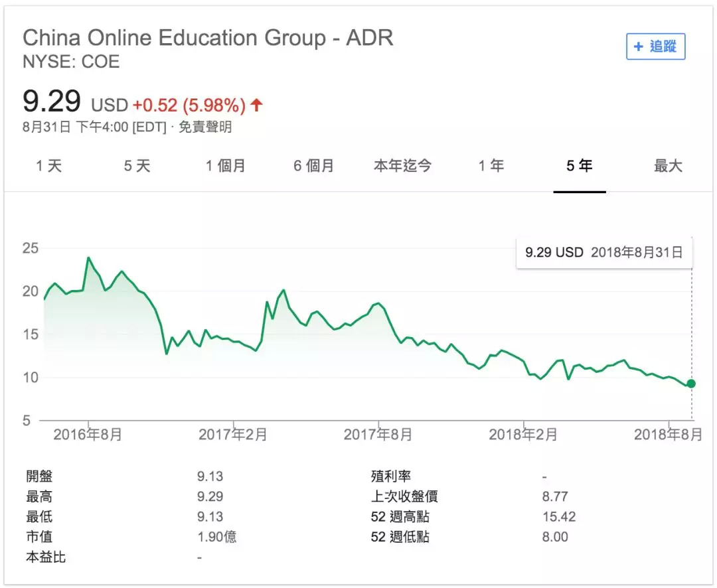Switch to the 6 個月 tab

pyautogui.click(x=314, y=166)
